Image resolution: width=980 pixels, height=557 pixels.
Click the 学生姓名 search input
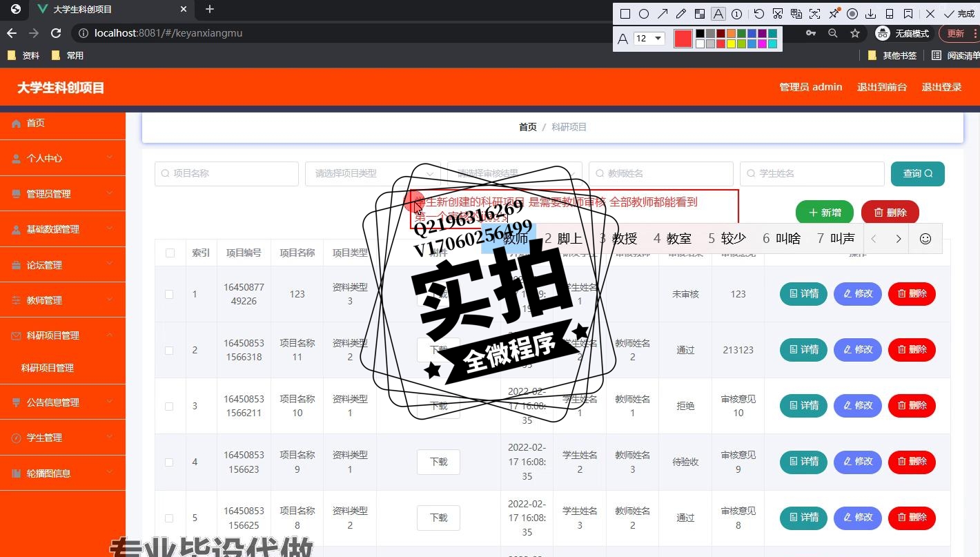click(x=812, y=174)
